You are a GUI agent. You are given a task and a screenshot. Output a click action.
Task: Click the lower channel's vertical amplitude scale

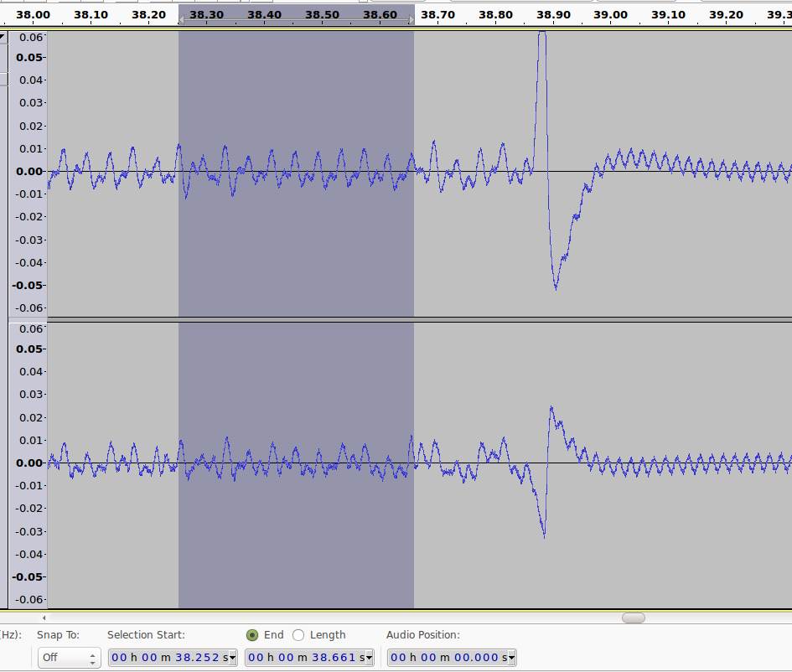coord(27,463)
